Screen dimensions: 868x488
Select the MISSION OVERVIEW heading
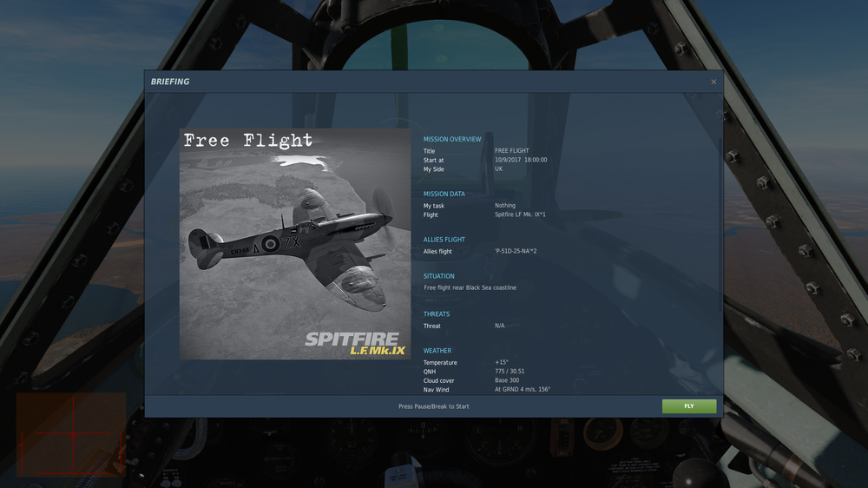point(452,140)
